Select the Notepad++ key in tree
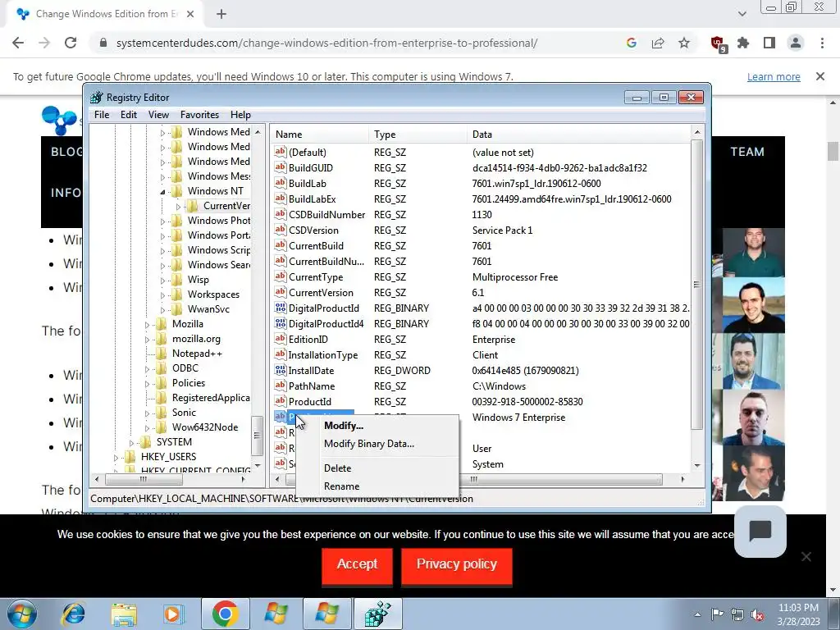Viewport: 840px width, 630px height. pos(197,354)
